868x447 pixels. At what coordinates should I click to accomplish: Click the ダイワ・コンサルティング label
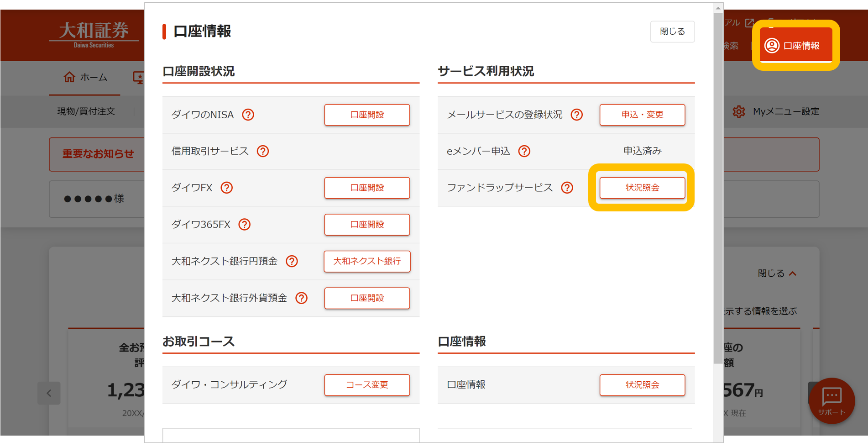229,385
